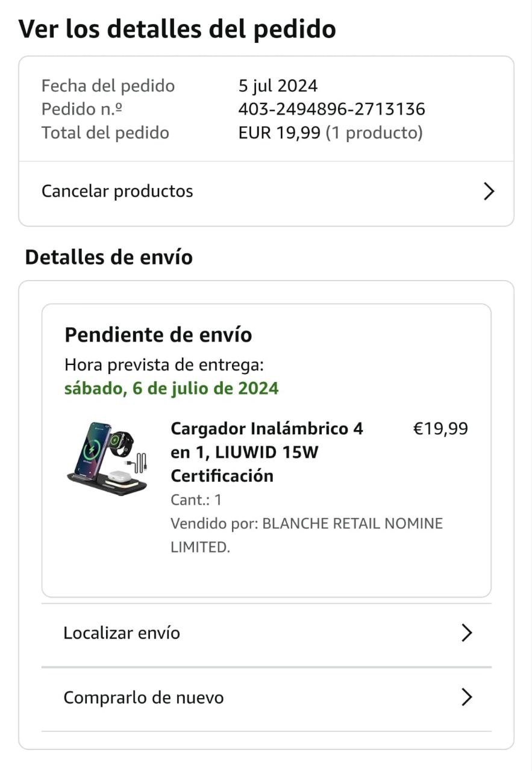
Task: Click the Cant.: 1 quantity text
Action: click(x=196, y=500)
